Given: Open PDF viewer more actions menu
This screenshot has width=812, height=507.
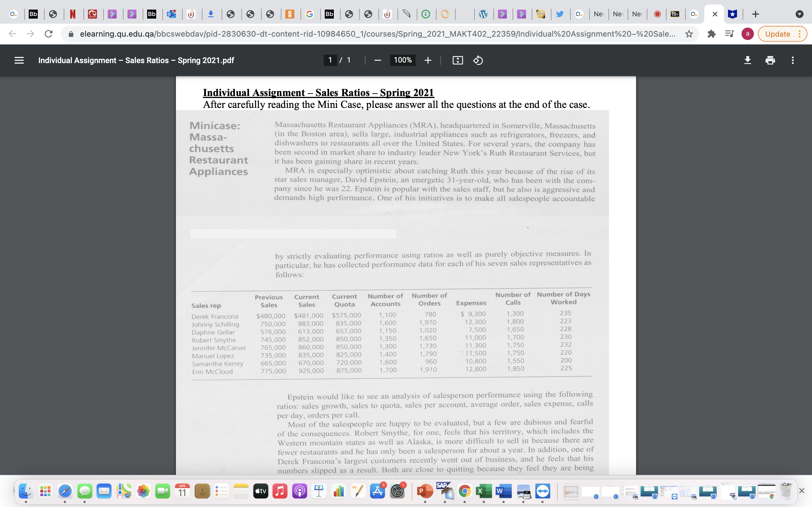Looking at the screenshot, I should pos(793,60).
